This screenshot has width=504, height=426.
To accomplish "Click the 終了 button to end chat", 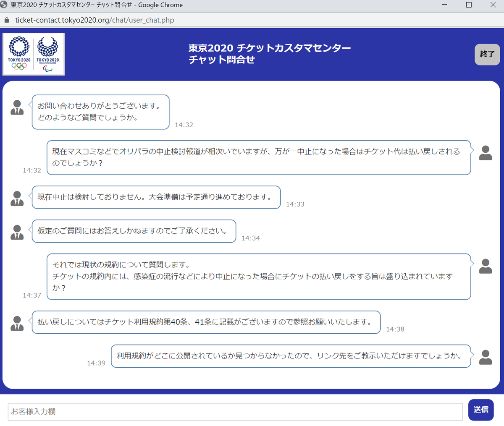I will [x=487, y=55].
